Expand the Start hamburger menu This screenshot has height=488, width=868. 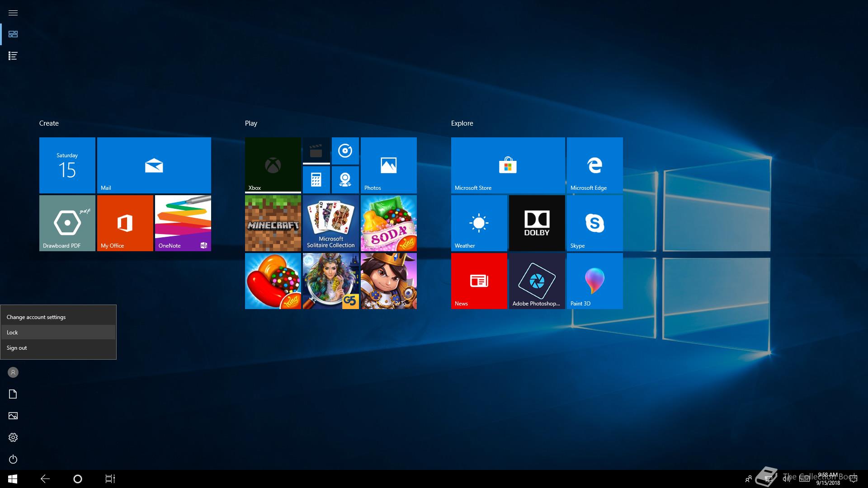point(13,13)
